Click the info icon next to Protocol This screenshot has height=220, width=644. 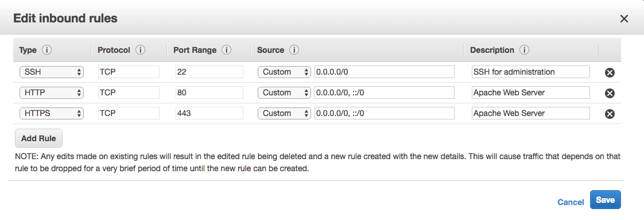pyautogui.click(x=141, y=50)
